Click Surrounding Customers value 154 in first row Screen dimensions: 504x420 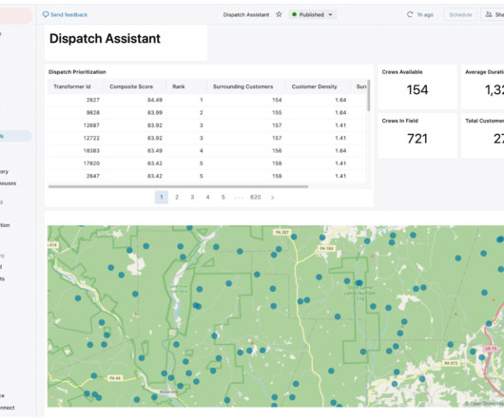(x=277, y=100)
